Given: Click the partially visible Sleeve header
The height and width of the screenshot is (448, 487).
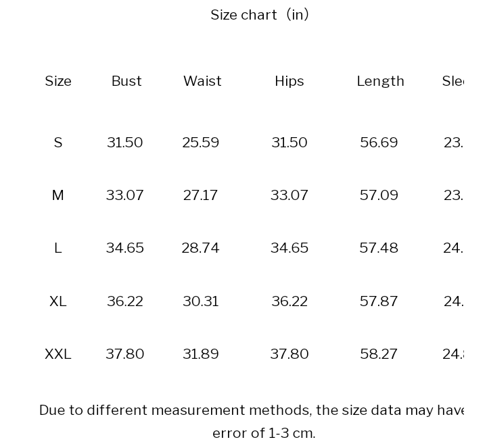Looking at the screenshot, I should [x=453, y=81].
